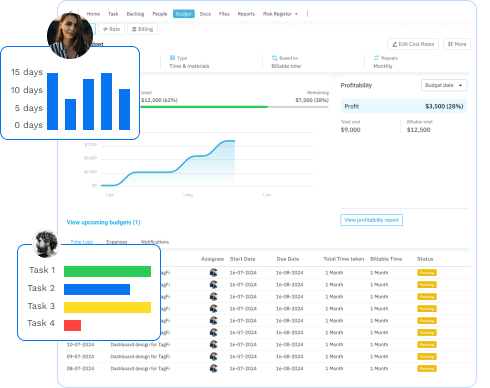Click View profitability report button
Image resolution: width=490 pixels, height=388 pixels.
[371, 220]
